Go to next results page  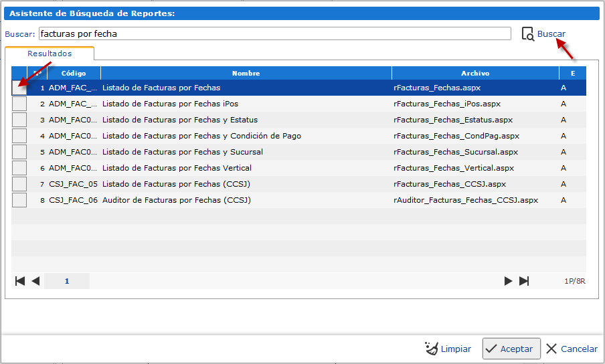coord(509,281)
